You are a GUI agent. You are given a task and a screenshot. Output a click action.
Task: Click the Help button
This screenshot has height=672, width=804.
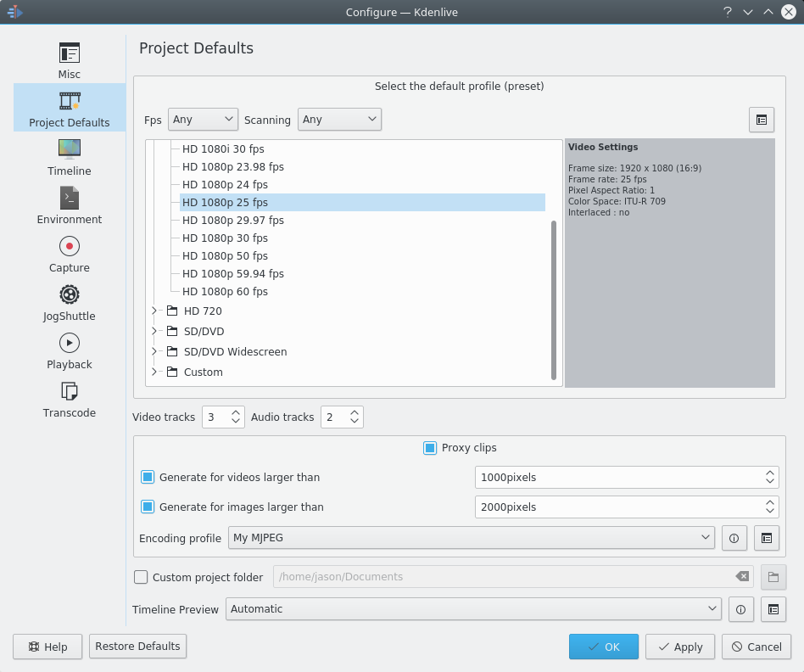point(47,647)
